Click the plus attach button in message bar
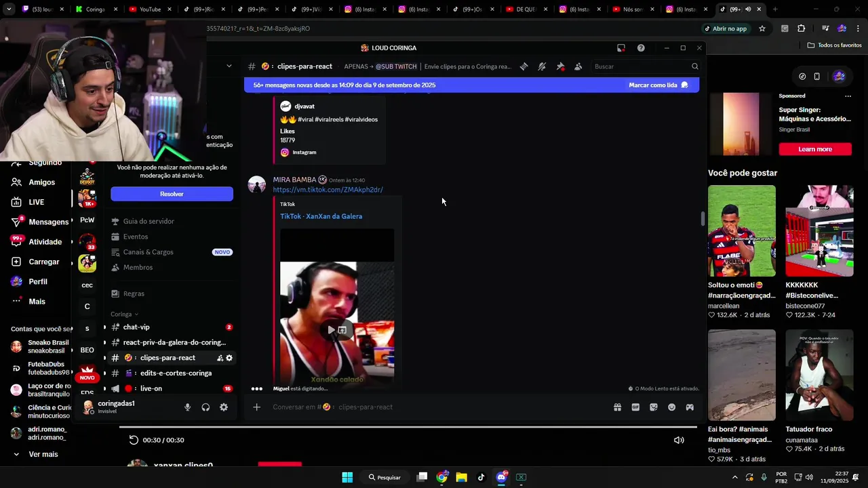This screenshot has height=488, width=868. coord(256,407)
